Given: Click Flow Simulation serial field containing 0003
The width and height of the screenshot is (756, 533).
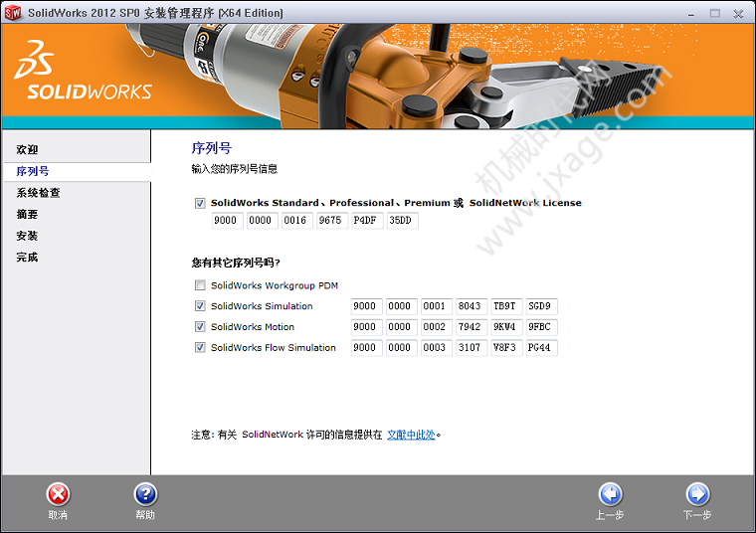Looking at the screenshot, I should 437,347.
